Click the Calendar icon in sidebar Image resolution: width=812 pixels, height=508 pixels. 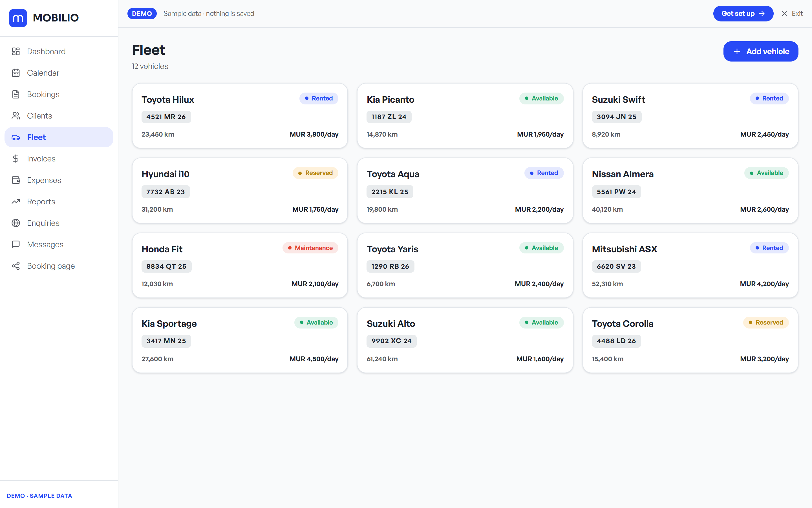[x=16, y=73]
